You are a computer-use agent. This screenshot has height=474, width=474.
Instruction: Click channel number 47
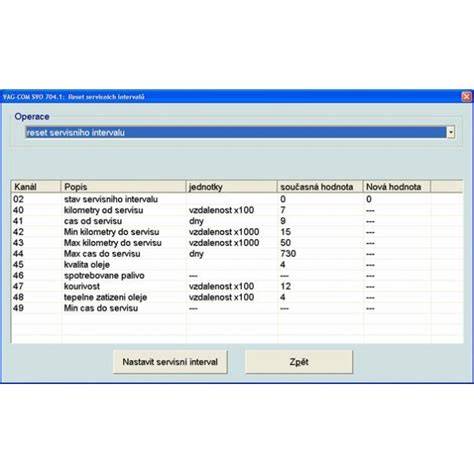click(x=18, y=286)
